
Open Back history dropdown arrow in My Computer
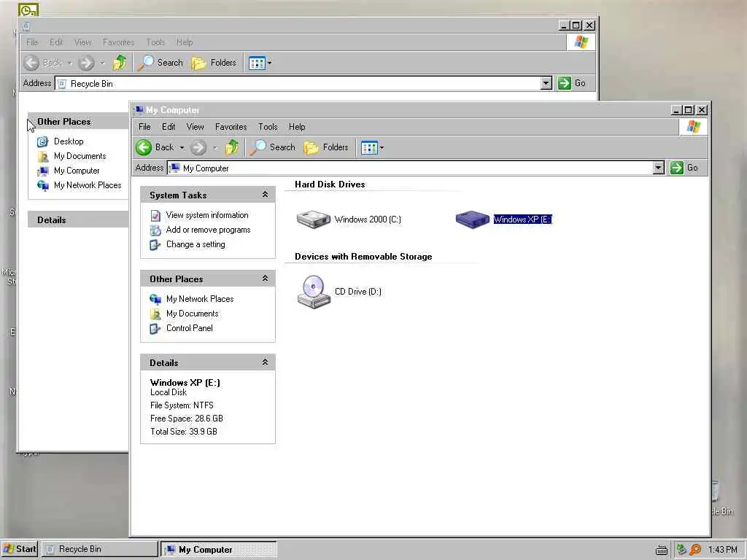point(182,147)
